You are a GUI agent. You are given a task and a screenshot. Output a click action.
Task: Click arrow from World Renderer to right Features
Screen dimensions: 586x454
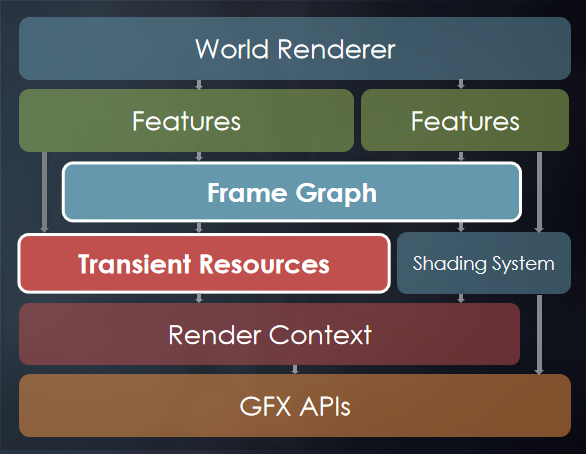461,84
